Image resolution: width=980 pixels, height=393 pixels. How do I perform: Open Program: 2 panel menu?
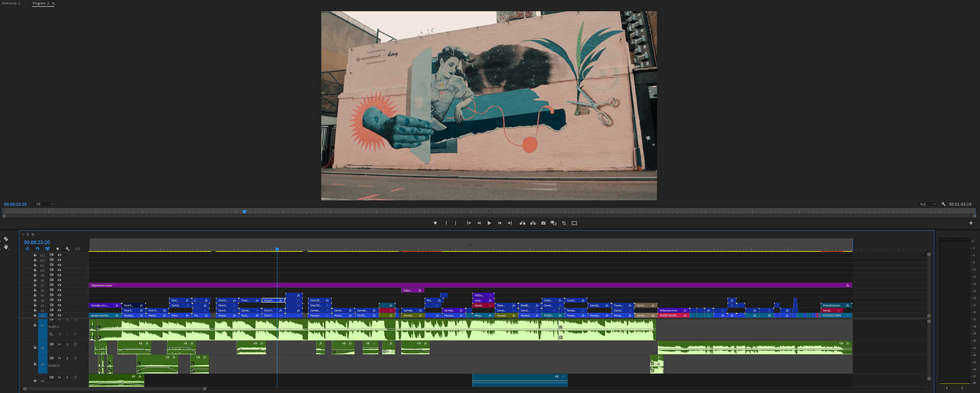point(53,4)
